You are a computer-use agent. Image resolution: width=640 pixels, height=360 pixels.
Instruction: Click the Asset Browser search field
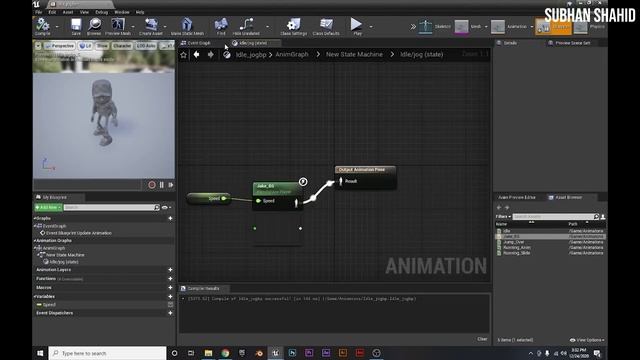556,217
